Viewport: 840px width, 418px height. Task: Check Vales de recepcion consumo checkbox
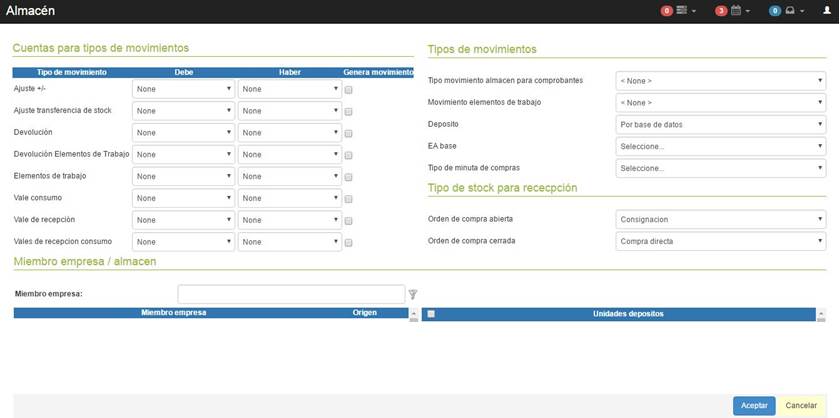(348, 243)
